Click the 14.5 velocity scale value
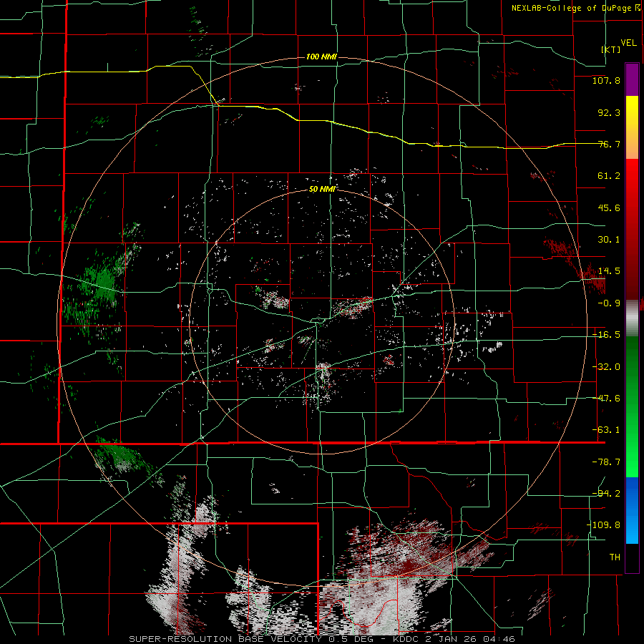 pyautogui.click(x=609, y=271)
